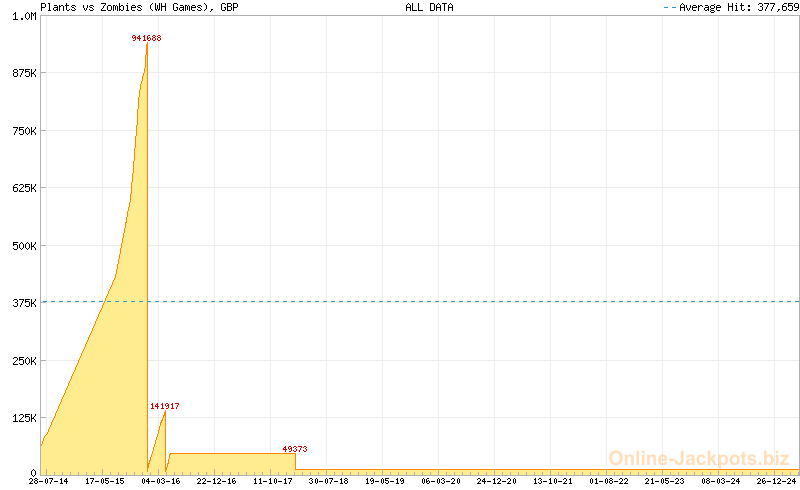Click the y-axis label 125K

point(24,418)
